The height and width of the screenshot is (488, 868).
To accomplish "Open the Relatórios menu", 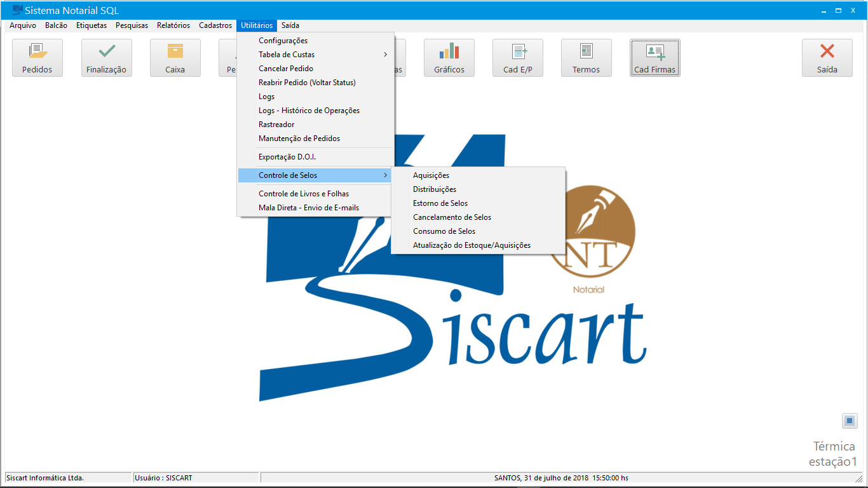I will pyautogui.click(x=173, y=25).
